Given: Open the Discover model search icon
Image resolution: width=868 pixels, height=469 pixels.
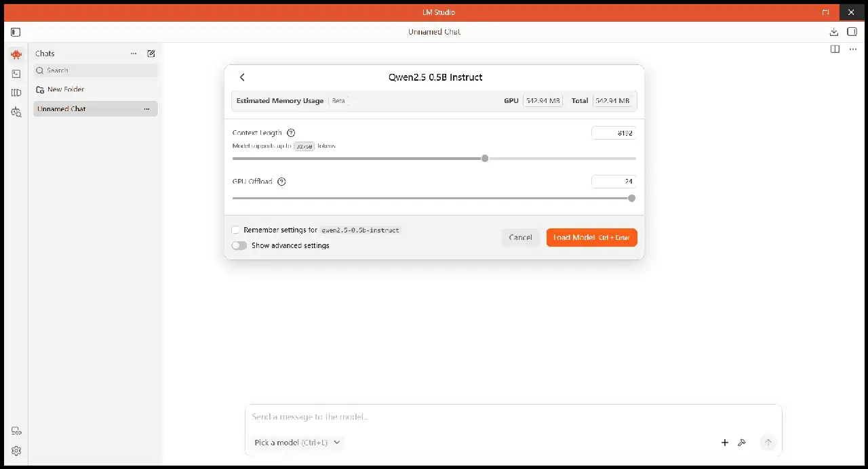Looking at the screenshot, I should click(x=16, y=112).
